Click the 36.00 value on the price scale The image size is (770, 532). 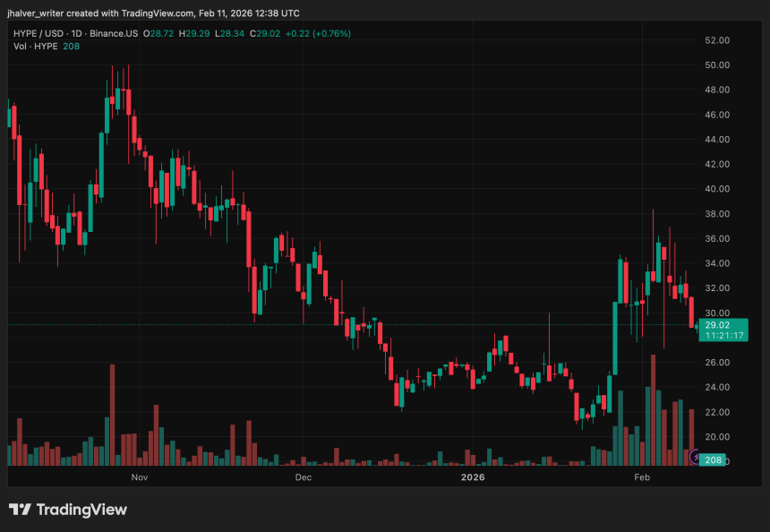(x=716, y=238)
